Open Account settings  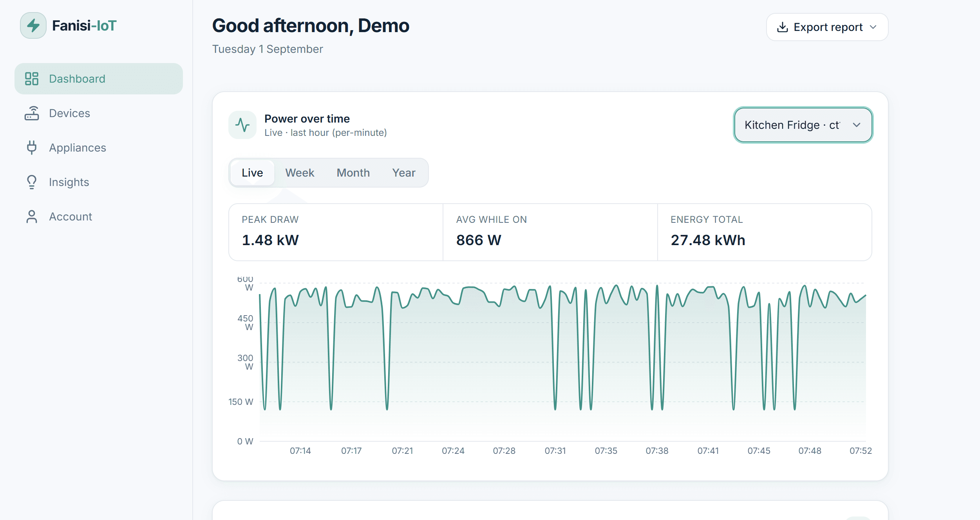tap(99, 217)
